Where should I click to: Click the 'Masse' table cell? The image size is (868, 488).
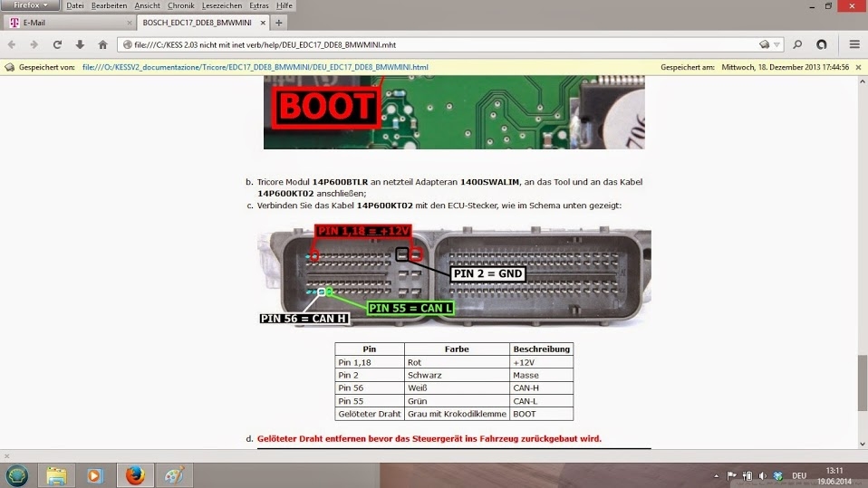tap(542, 375)
